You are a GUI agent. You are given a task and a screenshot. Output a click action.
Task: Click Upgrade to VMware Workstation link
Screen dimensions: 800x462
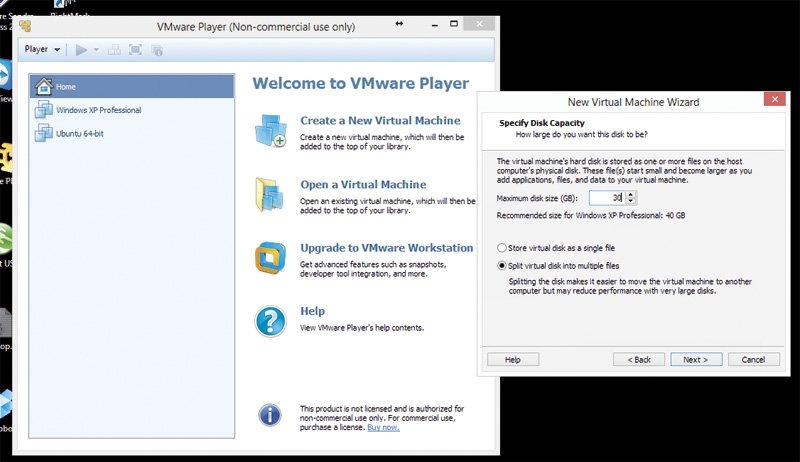click(x=387, y=248)
